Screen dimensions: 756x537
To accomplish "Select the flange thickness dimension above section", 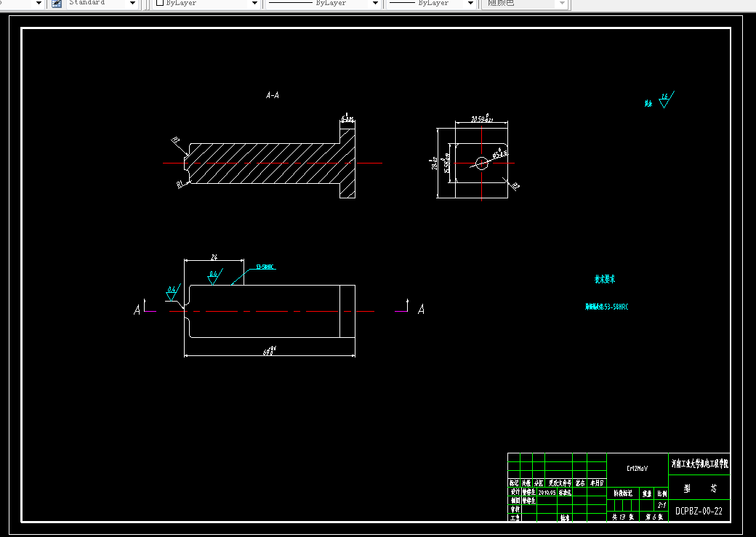I will 347,118.
